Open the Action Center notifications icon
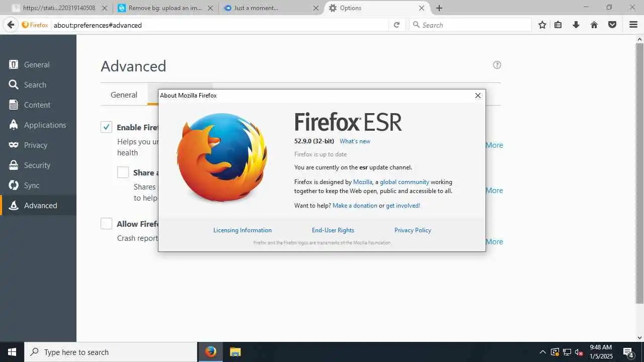Image resolution: width=644 pixels, height=362 pixels. point(628,352)
